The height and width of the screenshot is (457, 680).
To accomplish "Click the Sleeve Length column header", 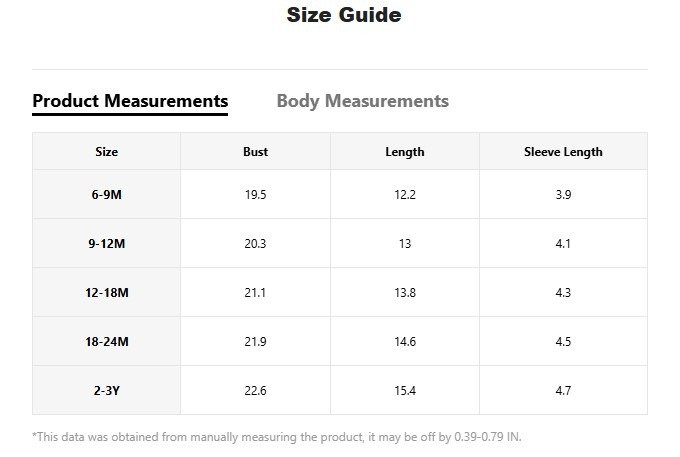I will tap(563, 152).
